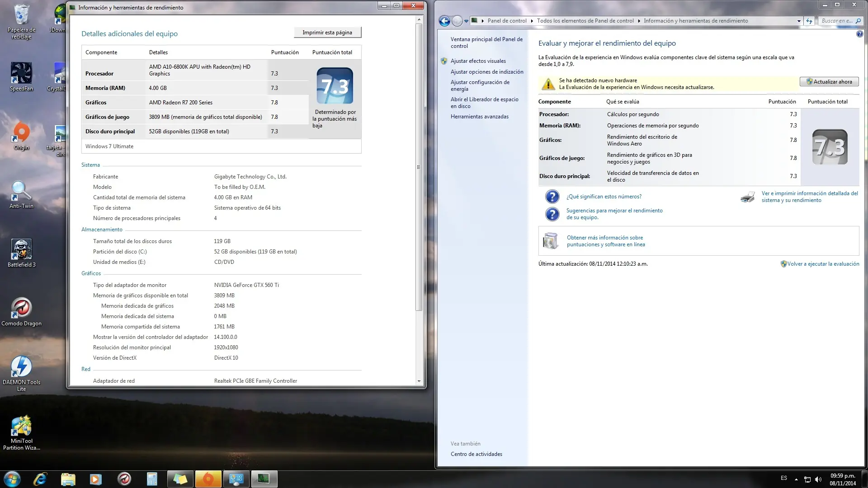
Task: Open Centro de actividades link
Action: pos(476,454)
